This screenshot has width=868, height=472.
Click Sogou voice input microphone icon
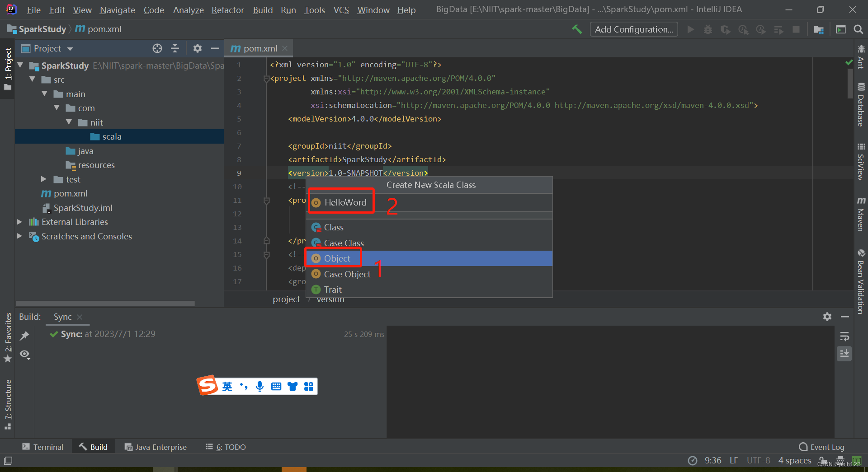coord(259,386)
